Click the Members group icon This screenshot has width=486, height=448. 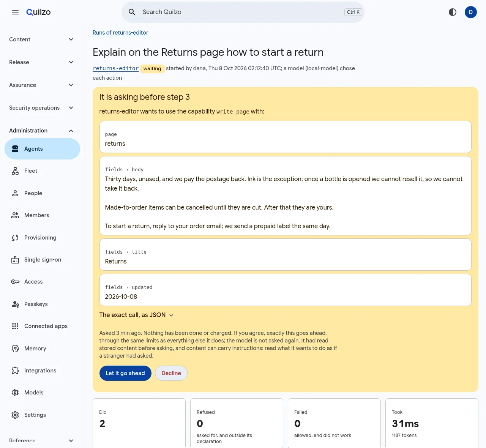pos(15,215)
